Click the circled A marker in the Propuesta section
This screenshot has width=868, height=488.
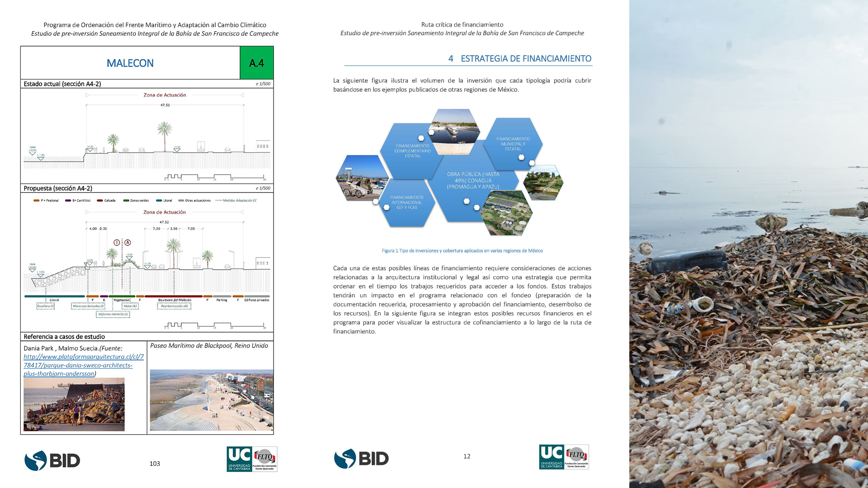(127, 243)
